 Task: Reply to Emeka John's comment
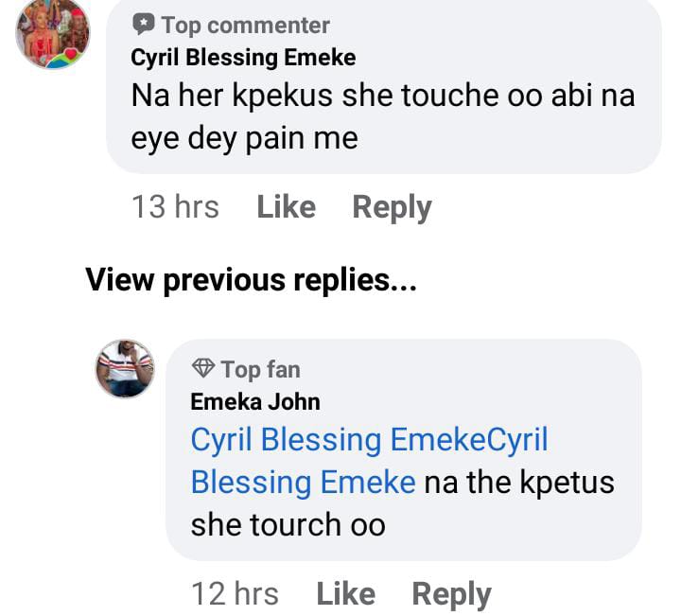(451, 594)
